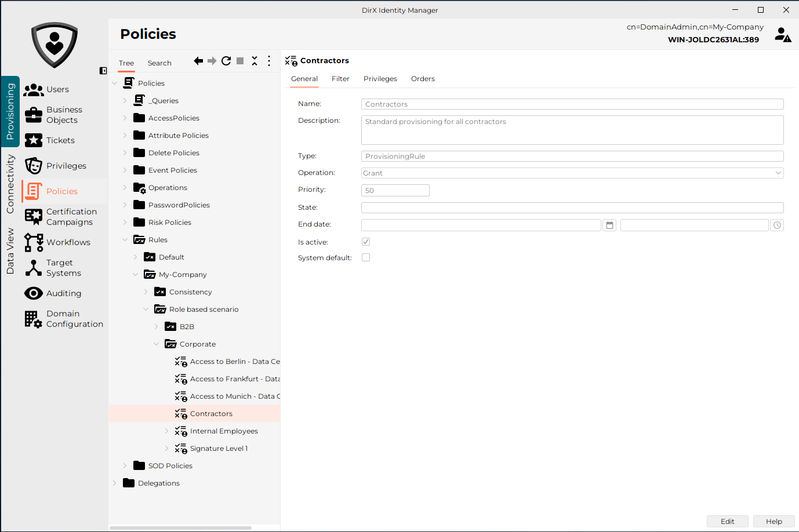Select 'SOD Policies' folder

click(170, 466)
